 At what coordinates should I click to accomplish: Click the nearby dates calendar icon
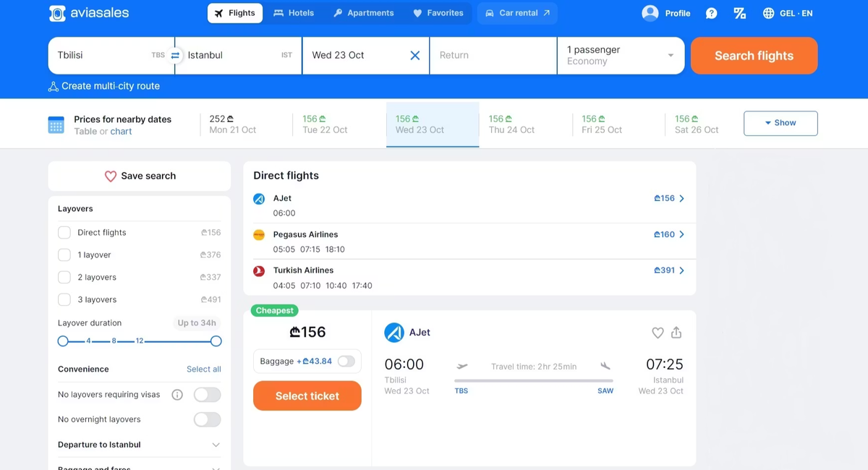pyautogui.click(x=56, y=124)
